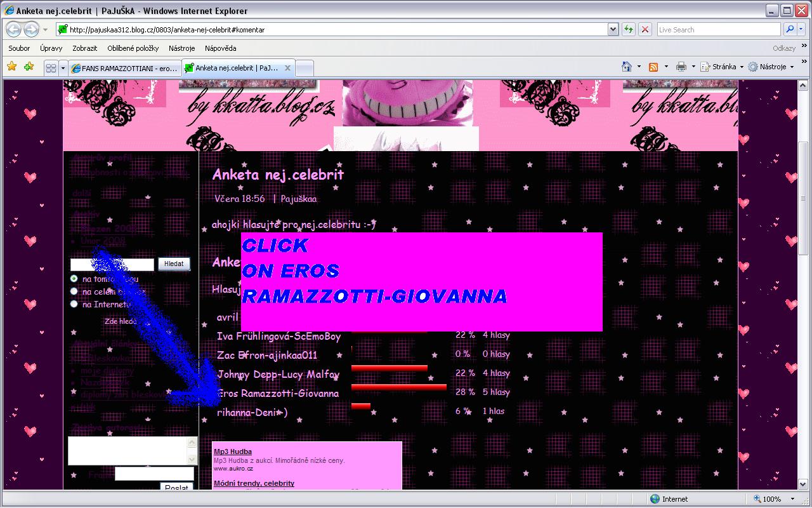Open the Oblíbené položky menu
This screenshot has width=812, height=508.
coord(133,48)
